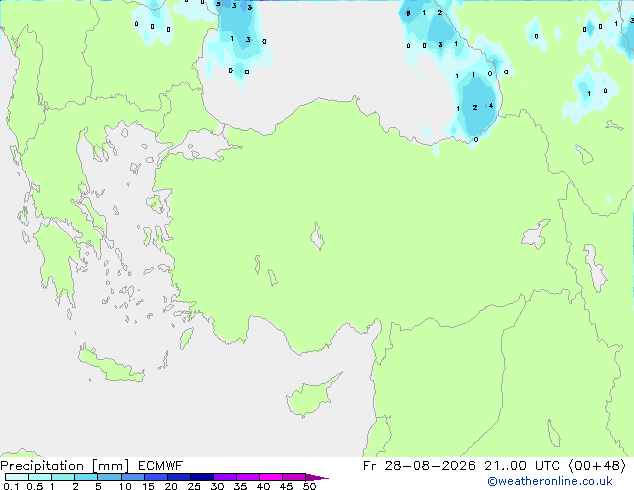Click the precipitation value '4' near Black Sea coast

click(x=490, y=106)
